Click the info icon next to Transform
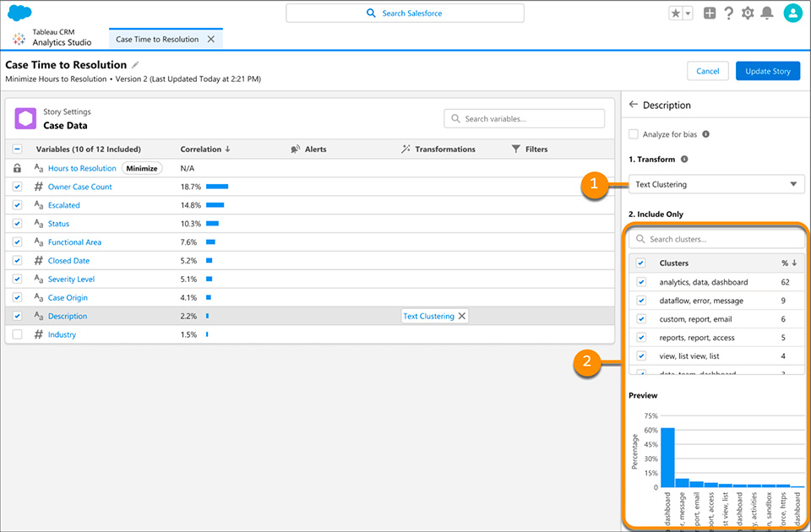 [x=684, y=159]
